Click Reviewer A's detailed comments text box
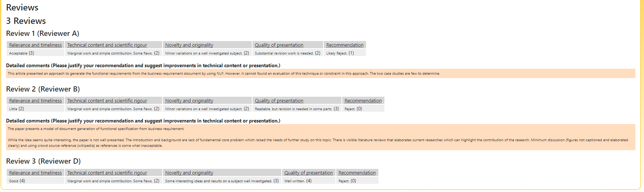This screenshot has height=192, width=644. click(x=321, y=74)
